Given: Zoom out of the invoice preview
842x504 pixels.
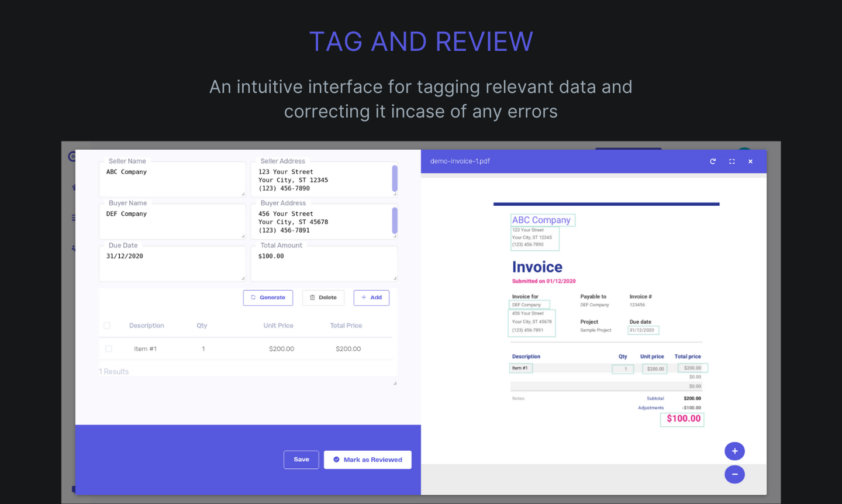Looking at the screenshot, I should click(734, 474).
